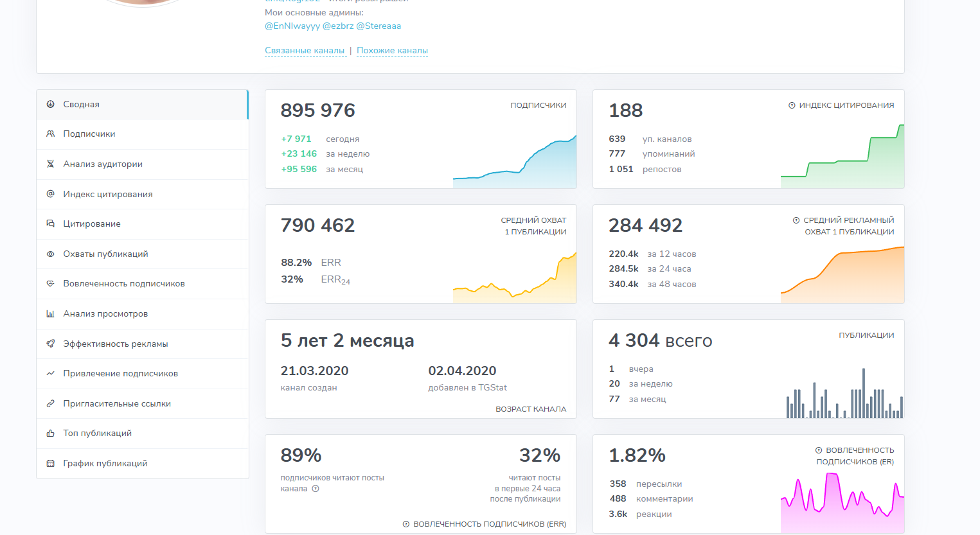Click the arrow icon before ИНДЕКС ЦИТИРОВАНИЯ header

[792, 105]
